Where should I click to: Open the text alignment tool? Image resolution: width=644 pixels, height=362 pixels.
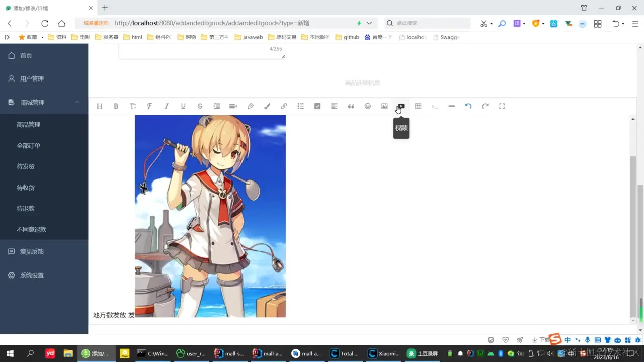(x=334, y=106)
